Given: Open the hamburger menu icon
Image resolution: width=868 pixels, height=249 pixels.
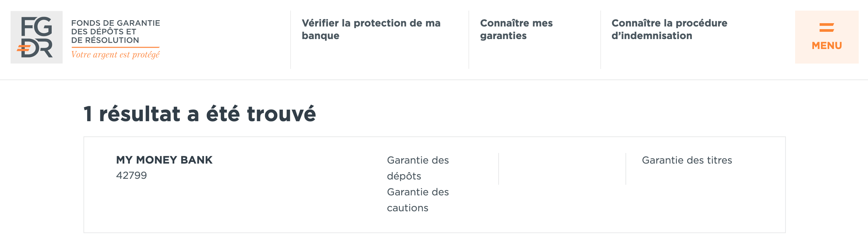Looking at the screenshot, I should click(x=827, y=27).
